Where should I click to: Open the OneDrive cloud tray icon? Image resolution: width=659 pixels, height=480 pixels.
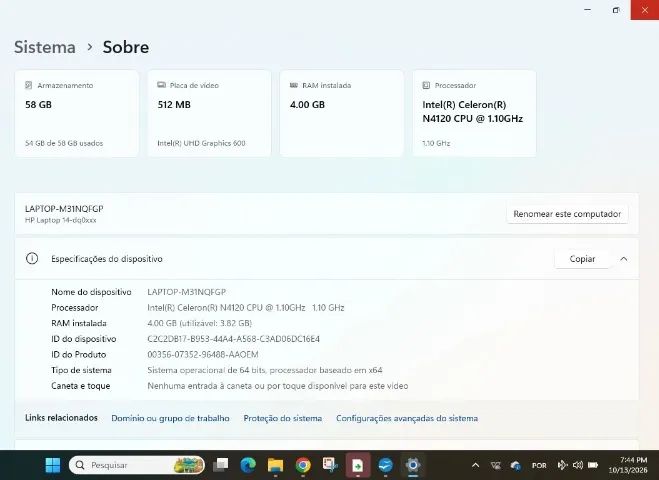coord(516,465)
